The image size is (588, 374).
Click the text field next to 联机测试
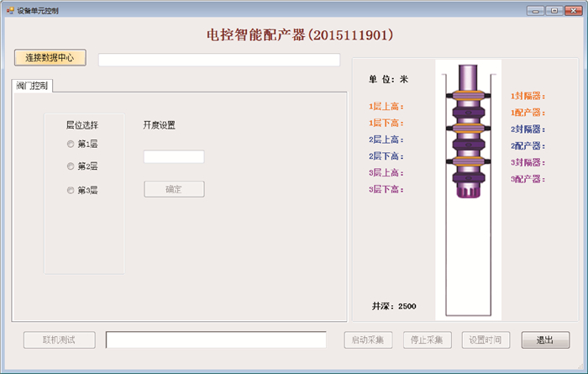tap(216, 340)
